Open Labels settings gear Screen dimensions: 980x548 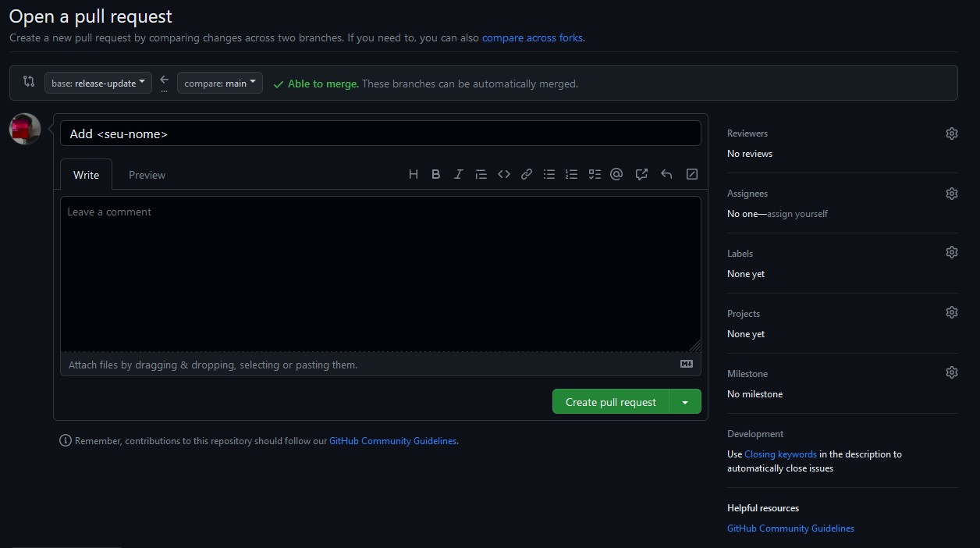coord(951,252)
